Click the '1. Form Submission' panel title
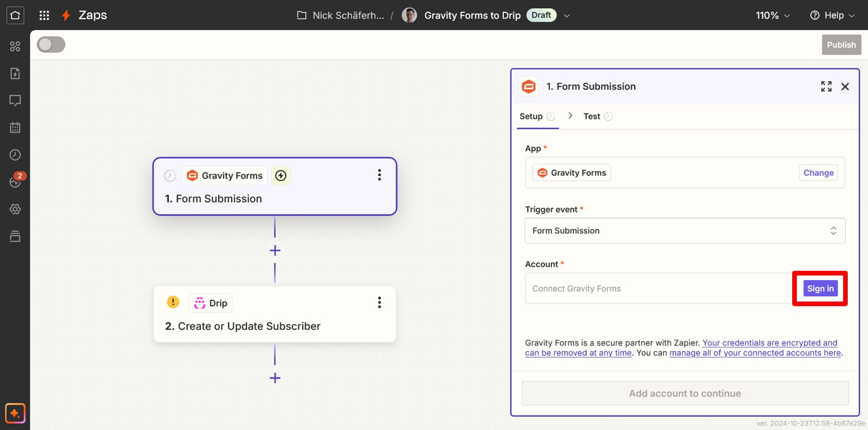Image resolution: width=868 pixels, height=430 pixels. pyautogui.click(x=591, y=86)
